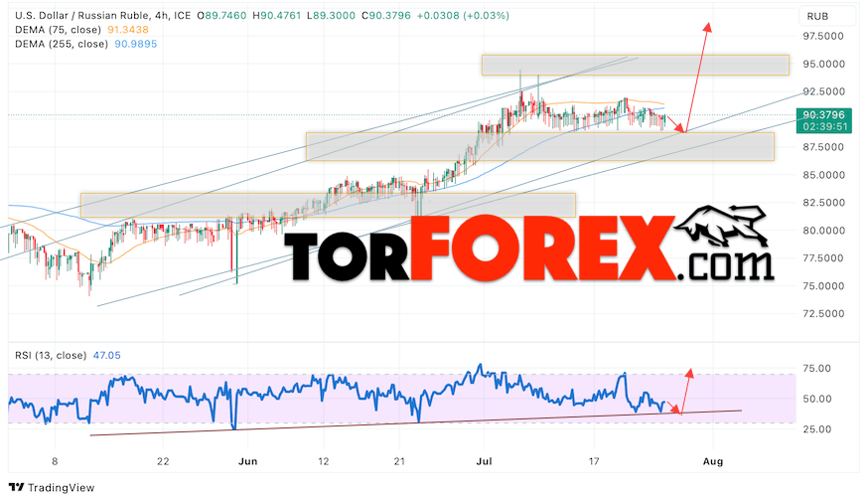868x502 pixels.
Task: Click the low price value 89.3000
Action: 334,16
